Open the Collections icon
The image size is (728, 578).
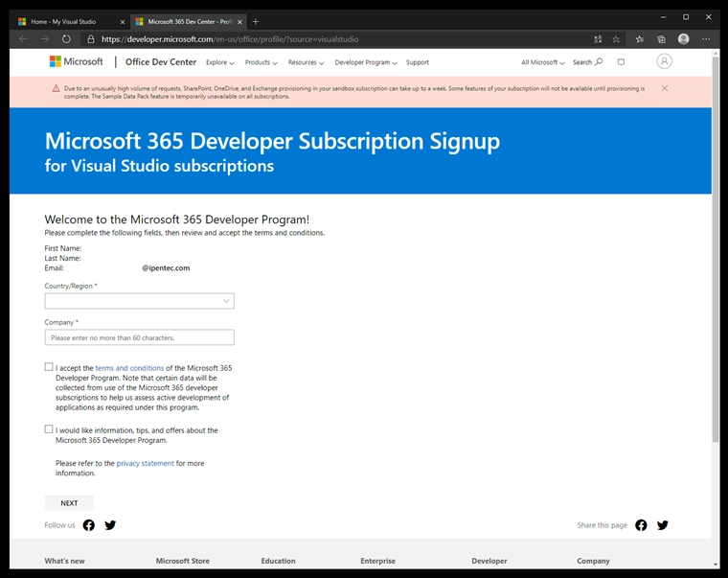(661, 39)
